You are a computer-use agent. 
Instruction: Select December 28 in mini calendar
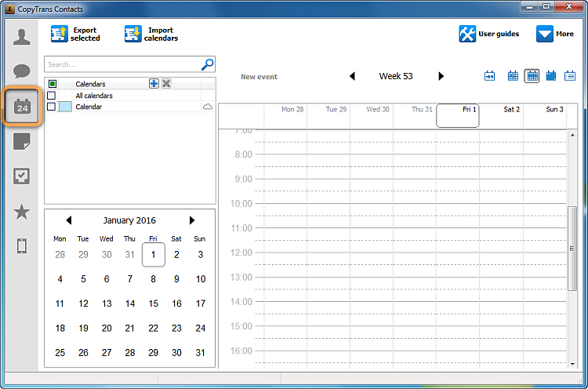tap(60, 255)
